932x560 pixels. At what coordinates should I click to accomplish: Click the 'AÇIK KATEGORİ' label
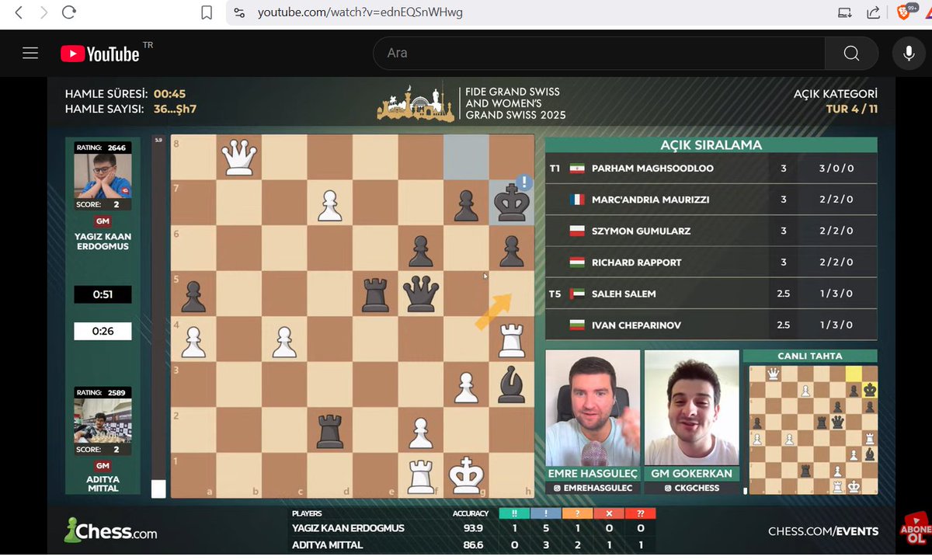coord(836,93)
